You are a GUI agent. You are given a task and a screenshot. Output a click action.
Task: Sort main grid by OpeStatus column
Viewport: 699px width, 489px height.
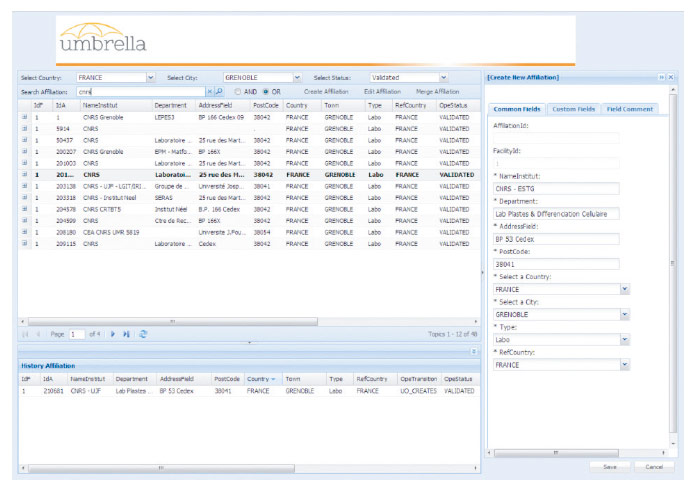[458, 105]
